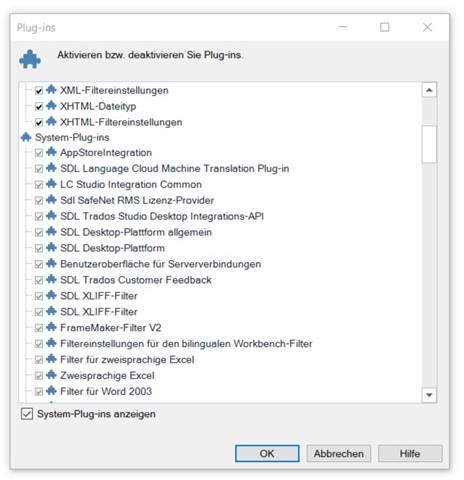Select Zweisprachige Excel entry
This screenshot has height=480, width=464.
(107, 375)
